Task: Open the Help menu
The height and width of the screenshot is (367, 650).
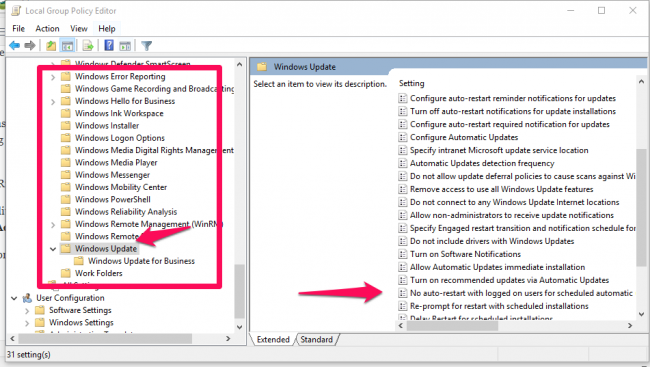Action: [x=107, y=29]
